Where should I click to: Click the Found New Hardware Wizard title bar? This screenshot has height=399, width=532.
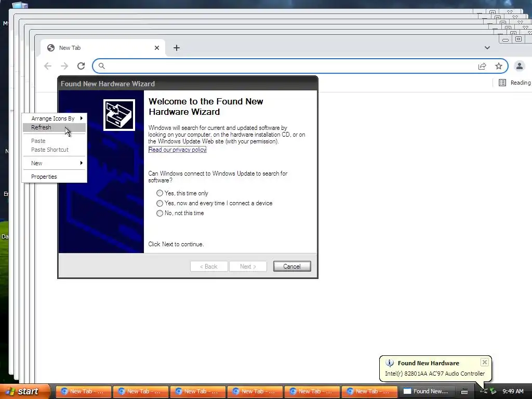[x=188, y=84]
